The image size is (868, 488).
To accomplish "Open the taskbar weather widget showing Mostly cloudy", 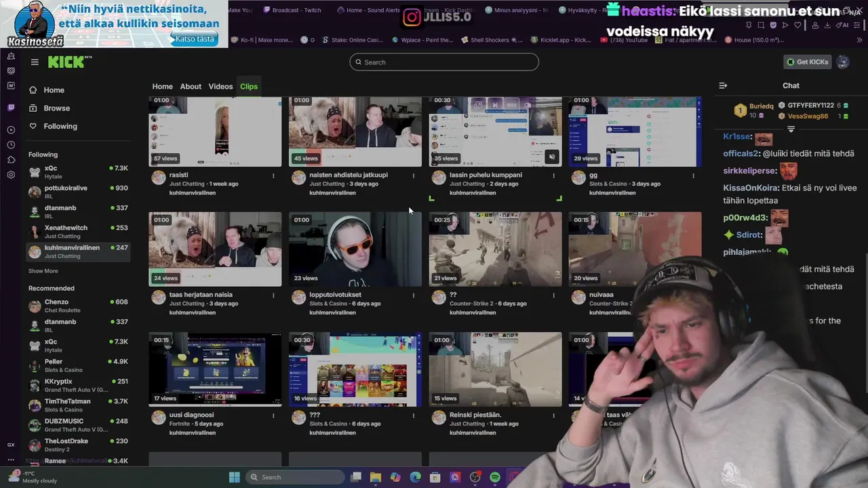I will click(33, 476).
